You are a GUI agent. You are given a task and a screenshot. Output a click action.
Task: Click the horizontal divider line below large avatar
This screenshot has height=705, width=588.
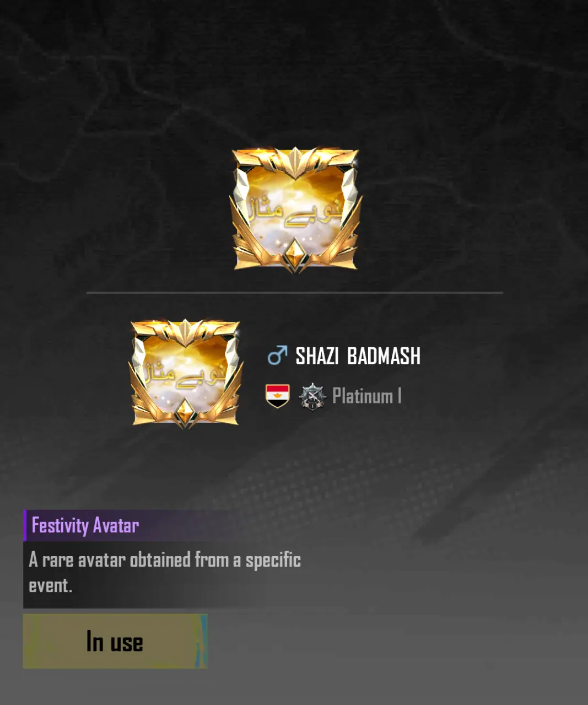point(295,293)
